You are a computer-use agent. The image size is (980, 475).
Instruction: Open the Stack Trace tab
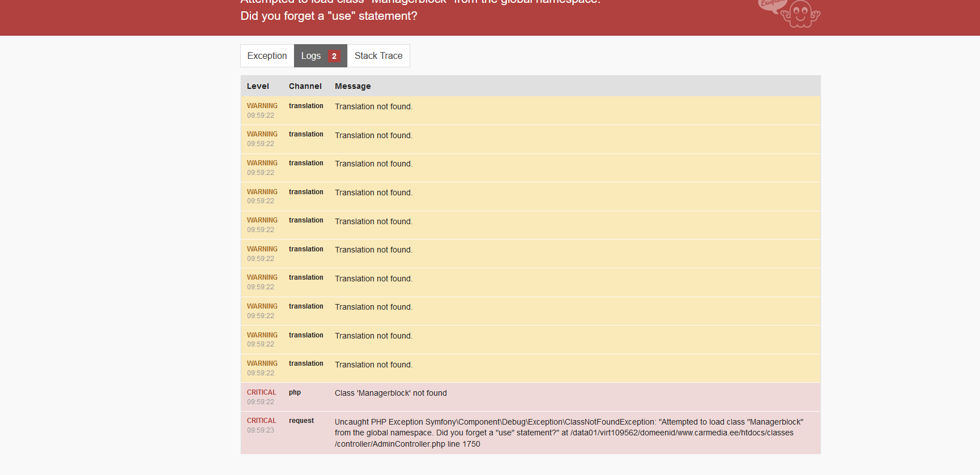point(378,55)
